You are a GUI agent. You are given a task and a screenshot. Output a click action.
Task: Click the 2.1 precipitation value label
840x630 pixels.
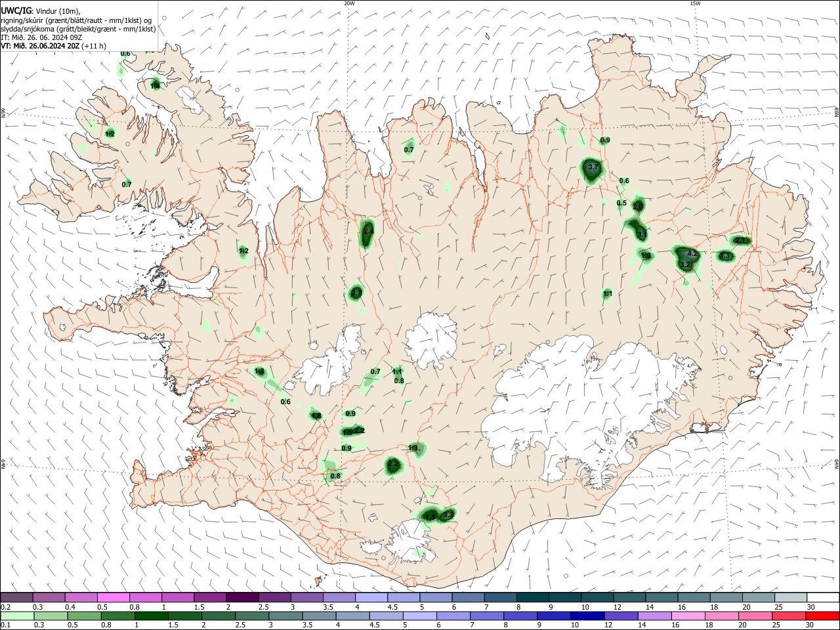742,241
